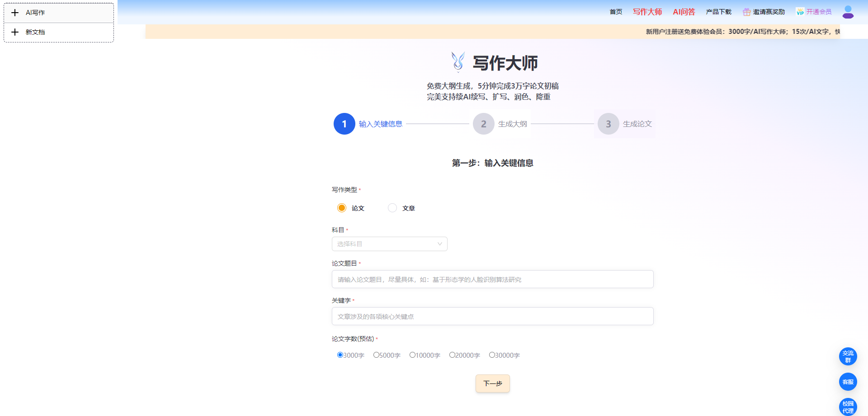The image size is (868, 416).
Task: Click the plus icon beside 新文档
Action: point(15,32)
